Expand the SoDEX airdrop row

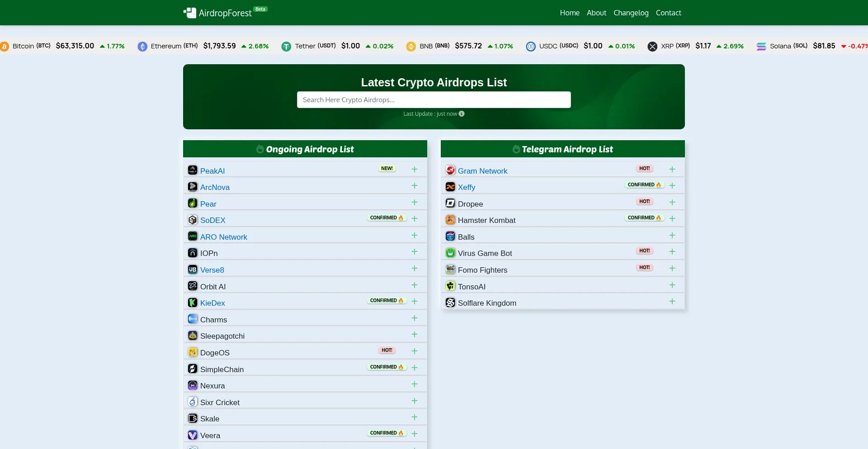click(x=415, y=218)
